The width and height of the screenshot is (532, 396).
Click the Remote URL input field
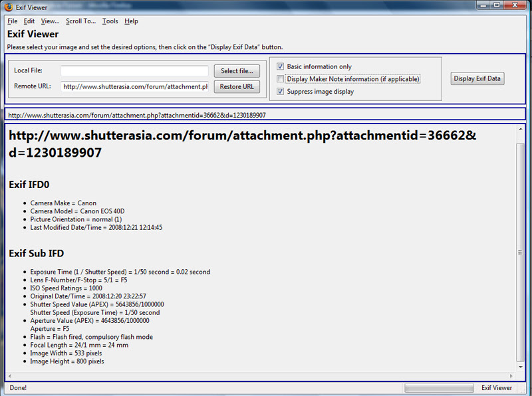click(134, 86)
